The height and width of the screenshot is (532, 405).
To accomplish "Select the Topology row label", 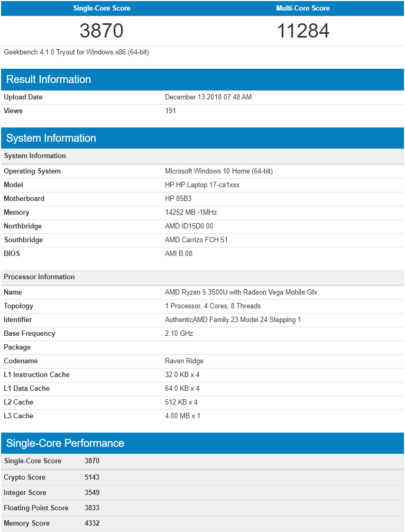I will pos(19,306).
